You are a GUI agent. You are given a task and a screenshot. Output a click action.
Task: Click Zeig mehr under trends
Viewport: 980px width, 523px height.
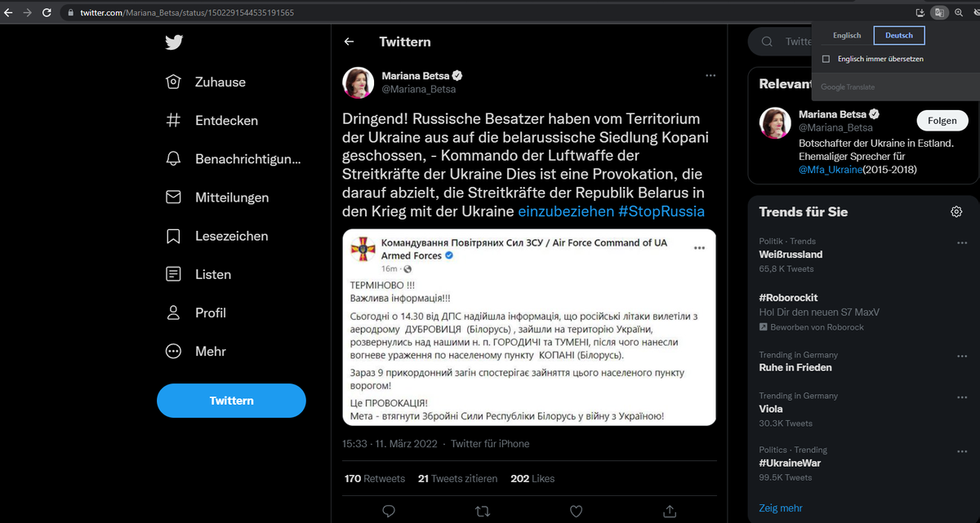tap(781, 508)
